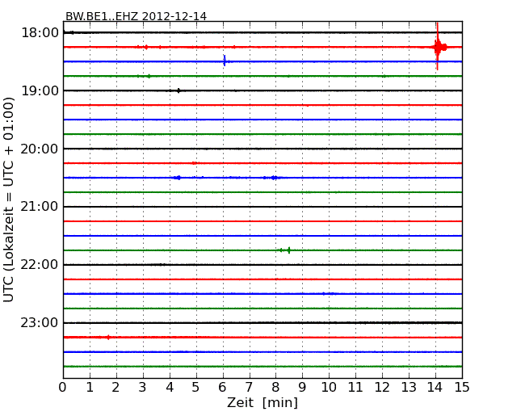
Task: Click the x-axis tick label 15
Action: (462, 387)
